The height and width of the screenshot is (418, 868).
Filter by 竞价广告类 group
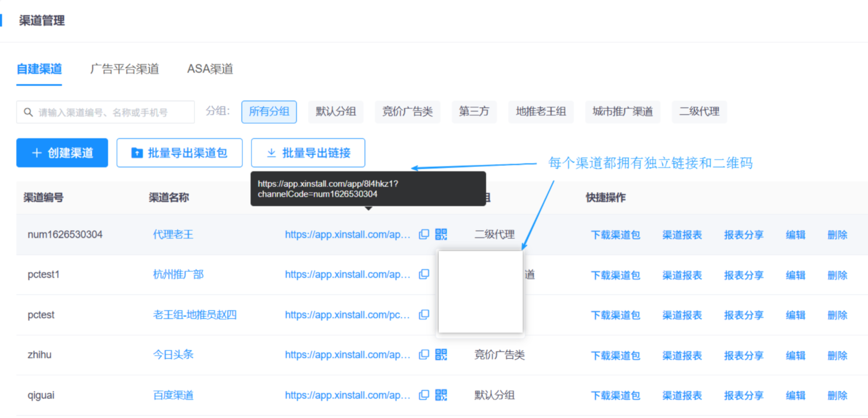(407, 112)
